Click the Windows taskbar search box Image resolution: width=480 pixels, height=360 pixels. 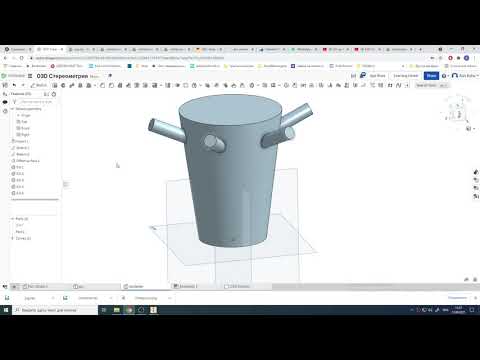[55, 310]
